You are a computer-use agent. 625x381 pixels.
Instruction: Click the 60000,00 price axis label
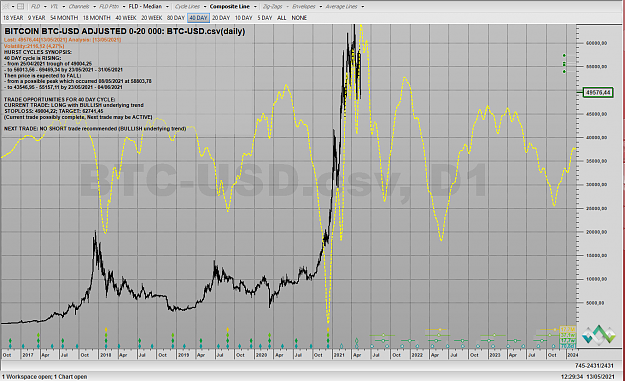click(x=597, y=43)
